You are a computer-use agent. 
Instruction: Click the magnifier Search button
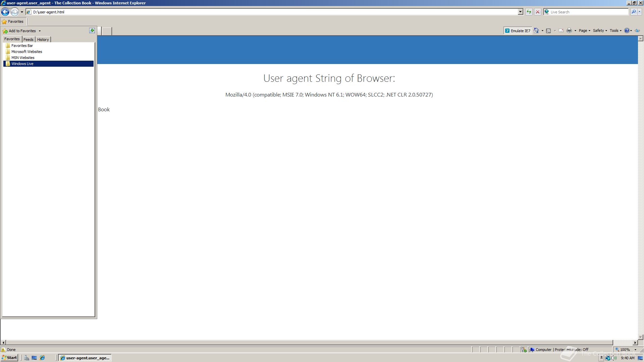coord(633,12)
